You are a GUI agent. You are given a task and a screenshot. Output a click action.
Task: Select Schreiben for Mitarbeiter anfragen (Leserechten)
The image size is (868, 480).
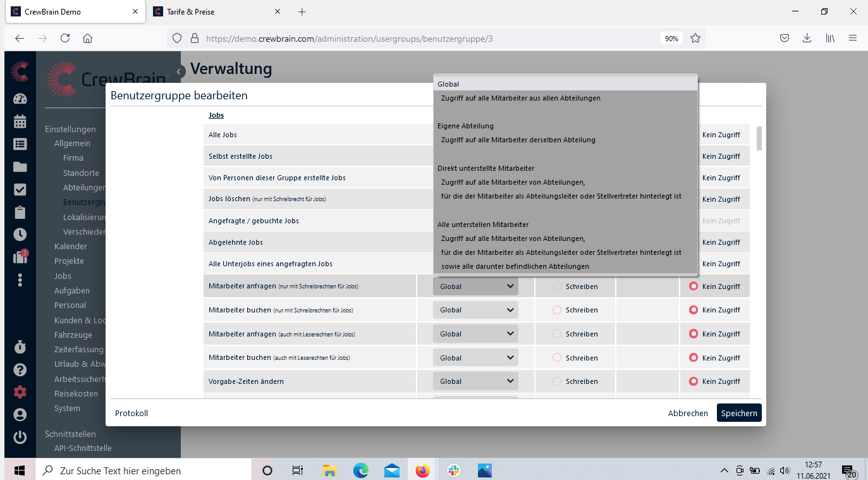[x=557, y=334]
